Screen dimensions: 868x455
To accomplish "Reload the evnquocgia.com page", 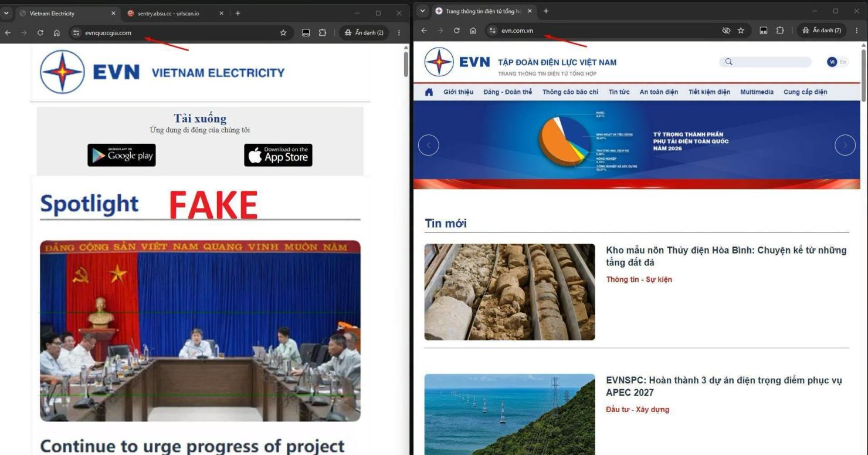I will tap(40, 33).
